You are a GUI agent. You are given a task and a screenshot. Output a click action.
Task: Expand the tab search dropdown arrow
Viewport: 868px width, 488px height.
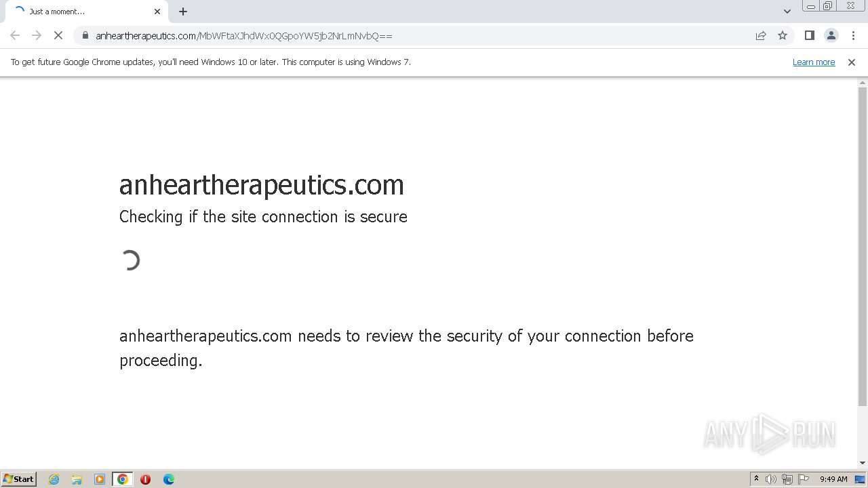tap(787, 12)
